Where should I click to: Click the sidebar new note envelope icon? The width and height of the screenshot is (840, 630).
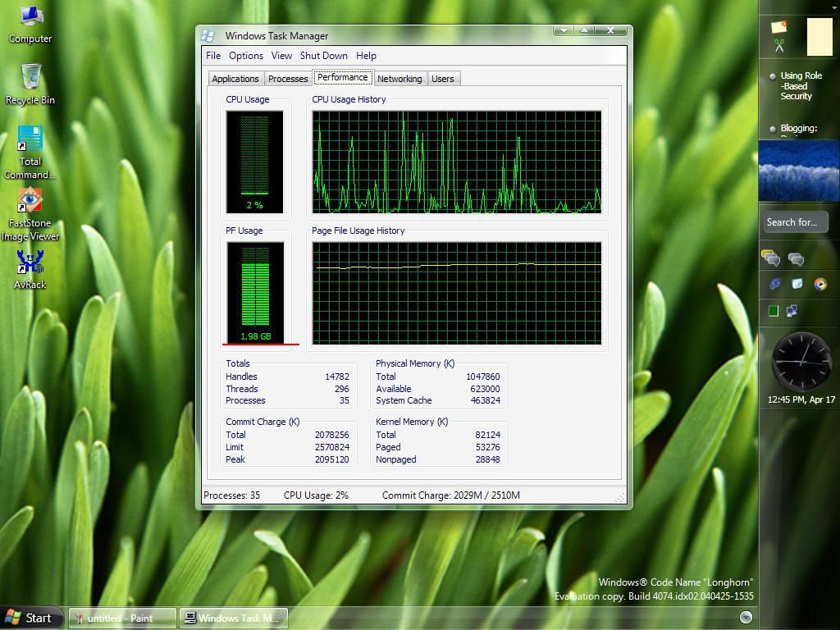(778, 26)
